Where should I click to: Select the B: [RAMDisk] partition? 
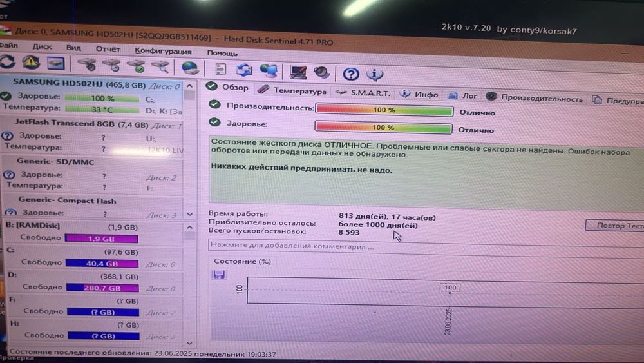click(x=93, y=233)
